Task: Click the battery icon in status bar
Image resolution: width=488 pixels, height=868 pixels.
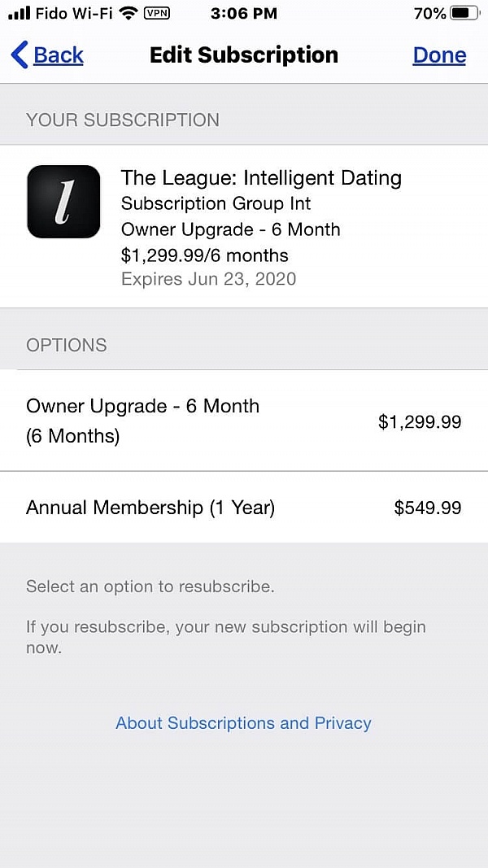Action: (x=464, y=13)
